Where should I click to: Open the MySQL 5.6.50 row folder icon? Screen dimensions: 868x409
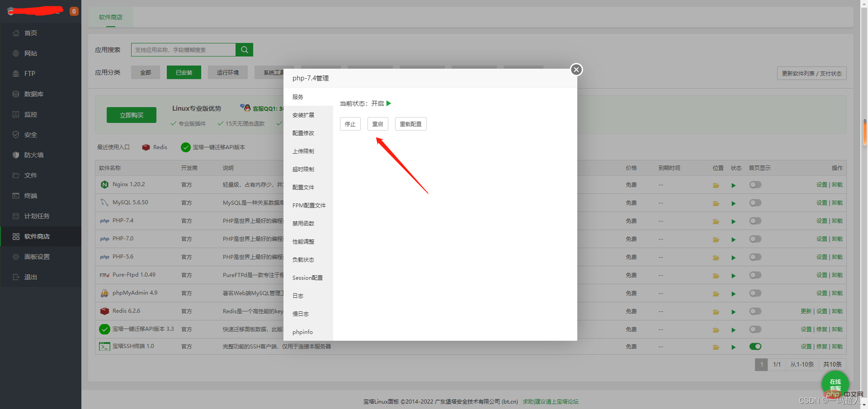coord(716,203)
